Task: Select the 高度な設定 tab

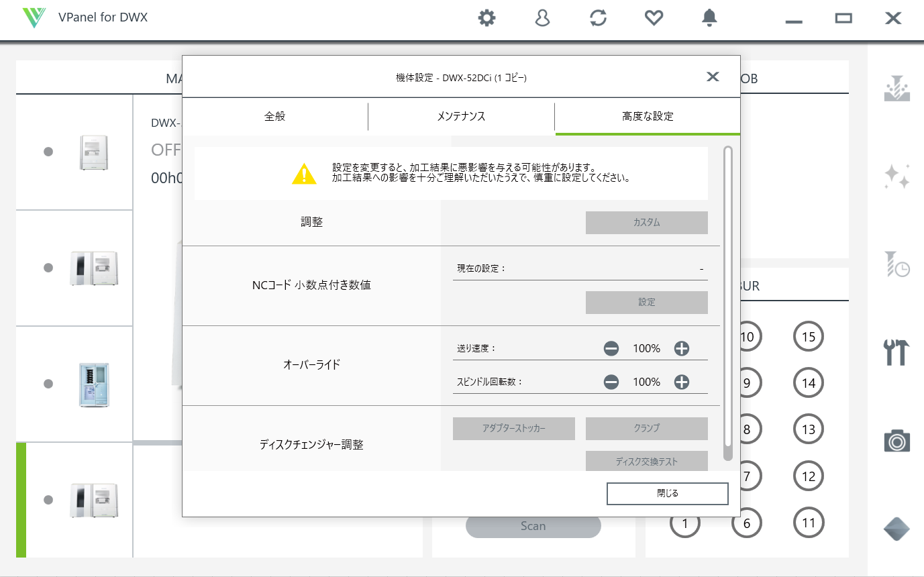Action: (648, 116)
